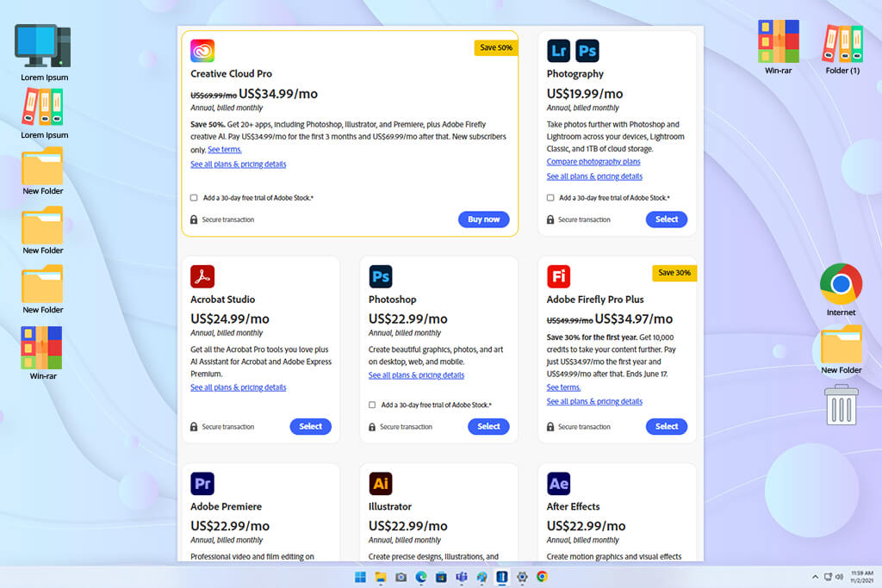Click Buy now for Creative Cloud Pro

click(484, 220)
